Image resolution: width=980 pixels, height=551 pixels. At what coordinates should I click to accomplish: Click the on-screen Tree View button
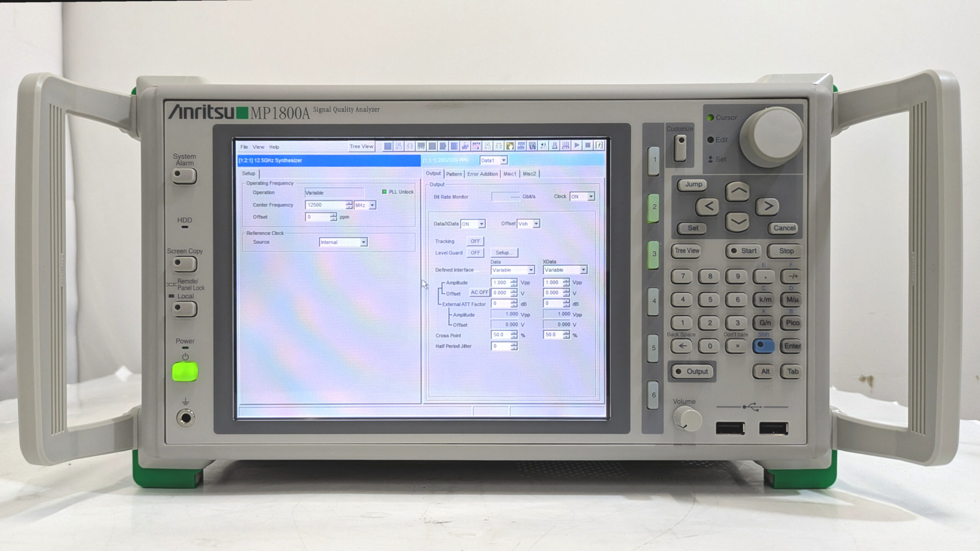click(x=361, y=147)
